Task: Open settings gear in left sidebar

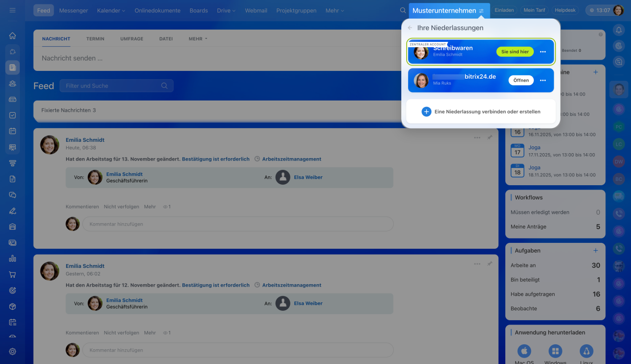Action: click(13, 351)
